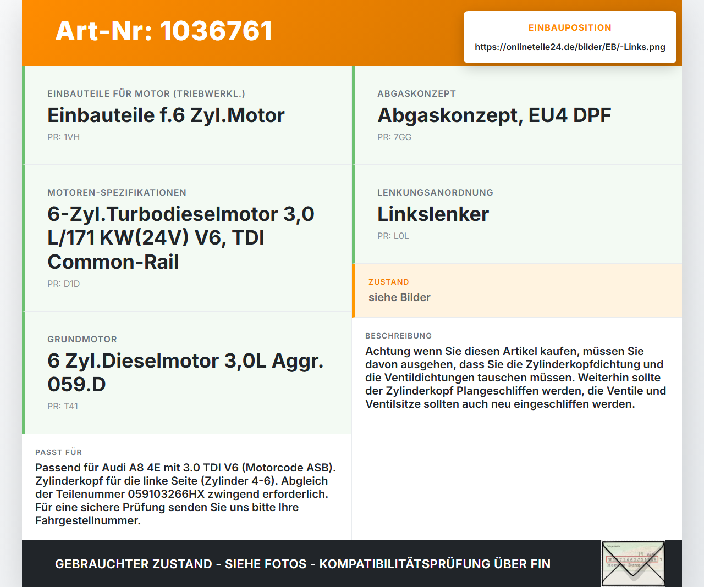Click the 'GEBRAUCHTER ZUSTAND - SIEHE FOTOS' footer text
The height and width of the screenshot is (588, 704).
point(302,564)
